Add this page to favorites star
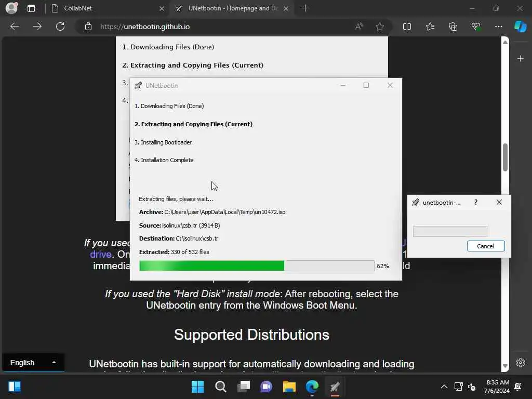532x399 pixels. [380, 26]
